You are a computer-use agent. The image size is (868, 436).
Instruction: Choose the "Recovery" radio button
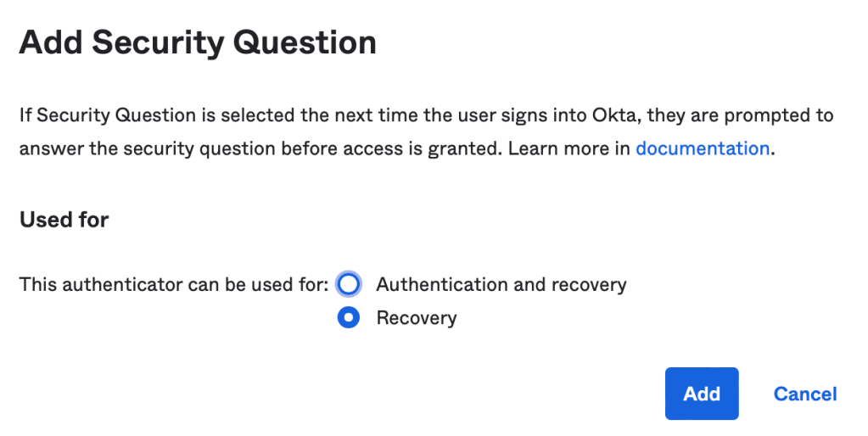pos(349,318)
